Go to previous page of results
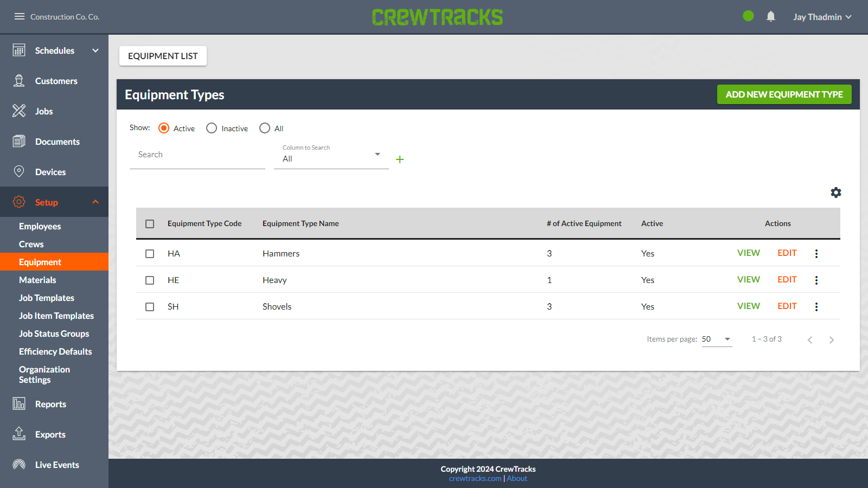This screenshot has height=488, width=868. [x=810, y=339]
